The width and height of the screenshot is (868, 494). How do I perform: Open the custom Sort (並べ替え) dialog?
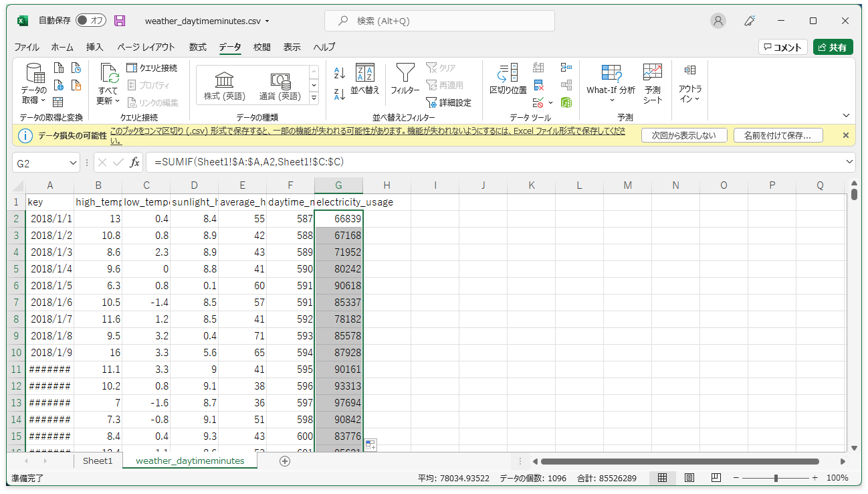tap(365, 79)
